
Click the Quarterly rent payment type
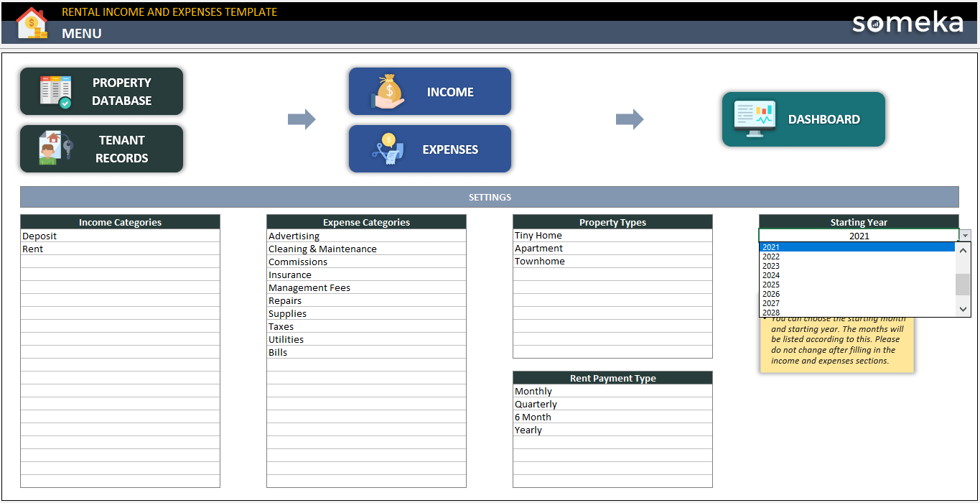534,404
